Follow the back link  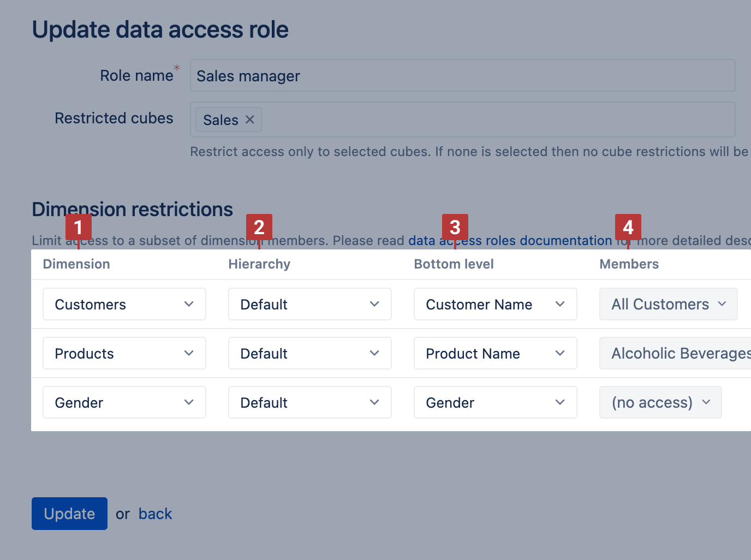155,514
